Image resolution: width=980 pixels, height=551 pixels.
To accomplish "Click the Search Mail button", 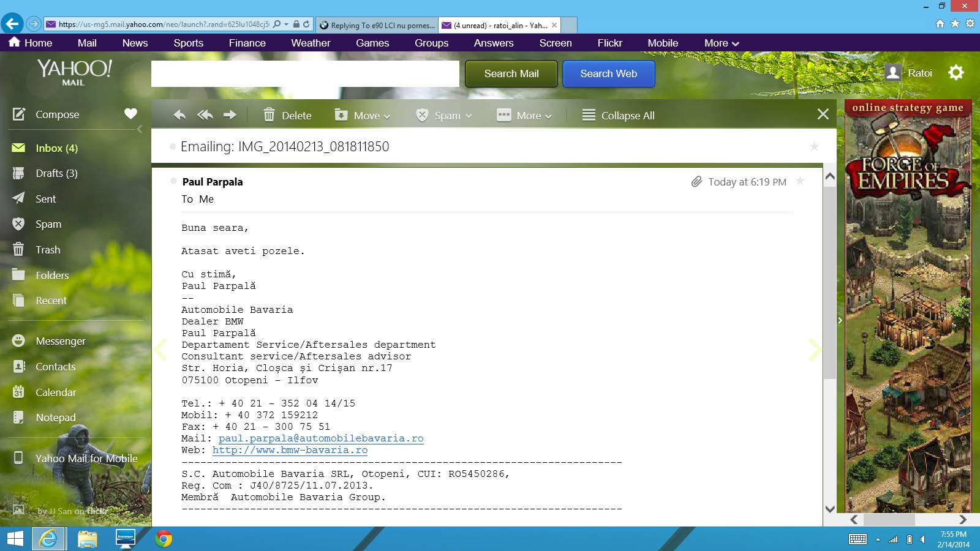I will 511,73.
